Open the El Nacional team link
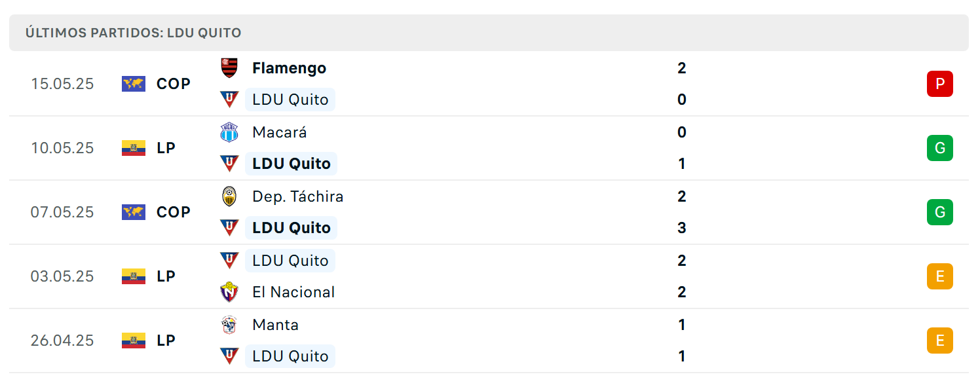 point(293,292)
